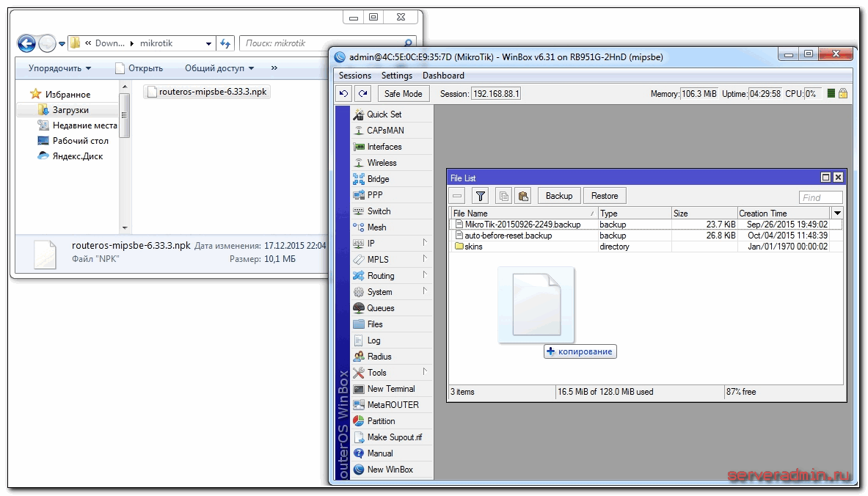Click the paste icon in File List toolbar
868x496 pixels.
click(522, 196)
